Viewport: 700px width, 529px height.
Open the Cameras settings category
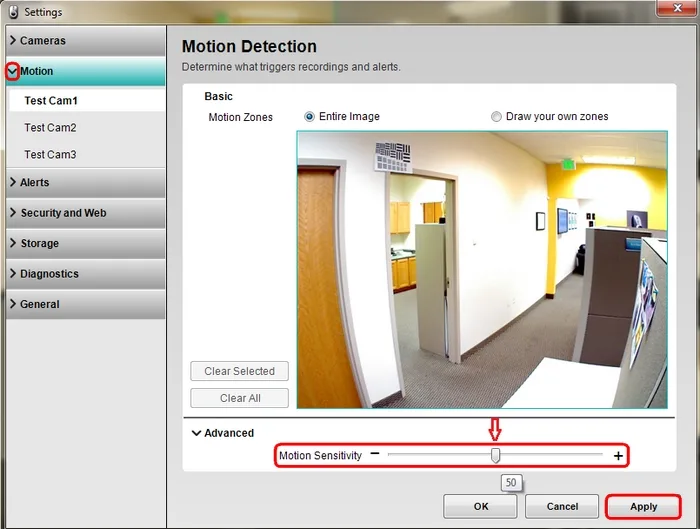[86, 41]
